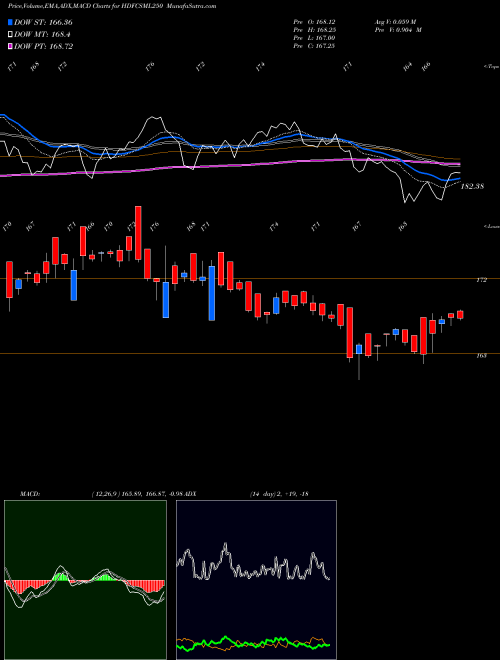This screenshot has height=660, width=500.
Task: Click the blue DOW ST legend swatch
Action: coord(10,22)
